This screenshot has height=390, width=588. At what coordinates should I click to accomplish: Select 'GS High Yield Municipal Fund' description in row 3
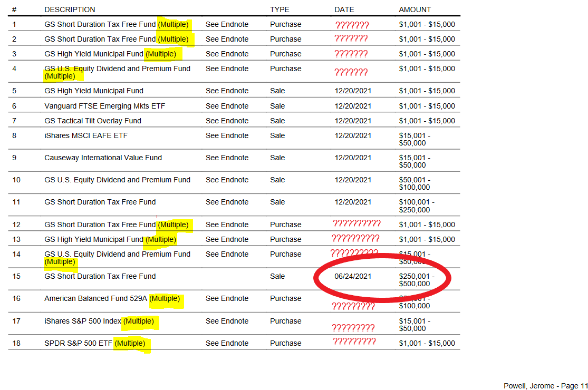pos(94,54)
